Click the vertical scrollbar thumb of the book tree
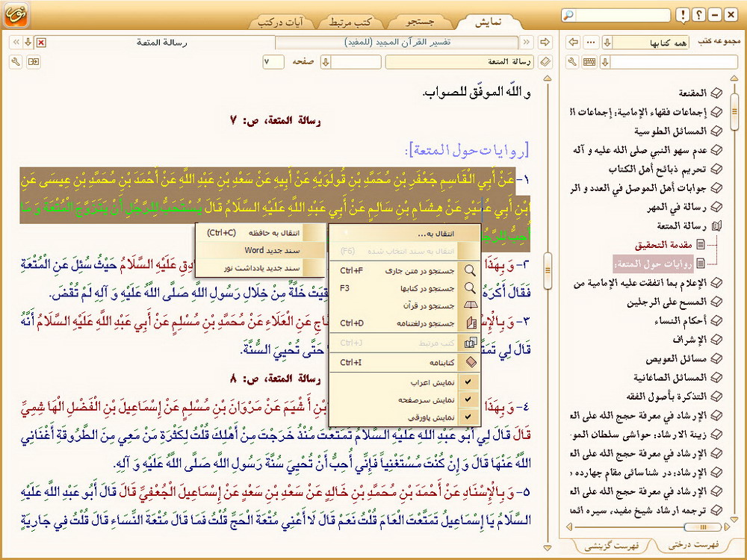The height and width of the screenshot is (560, 747). click(734, 112)
